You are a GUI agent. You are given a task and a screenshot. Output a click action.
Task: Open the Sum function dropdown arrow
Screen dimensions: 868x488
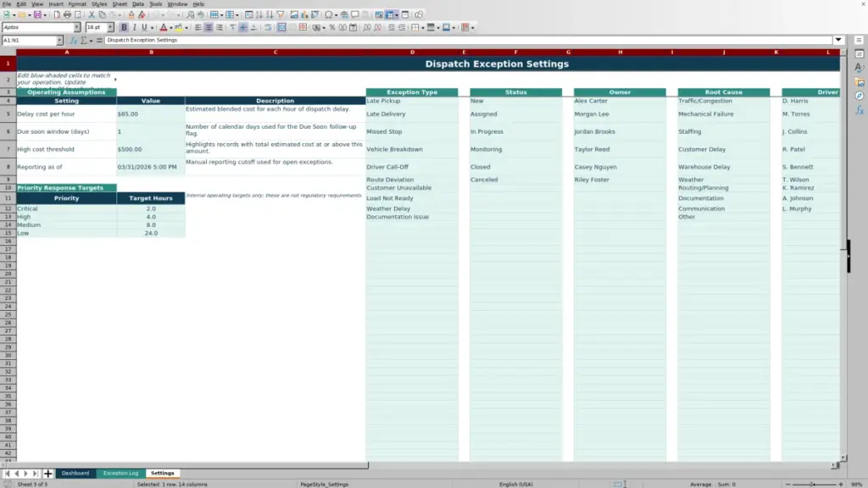[91, 41]
